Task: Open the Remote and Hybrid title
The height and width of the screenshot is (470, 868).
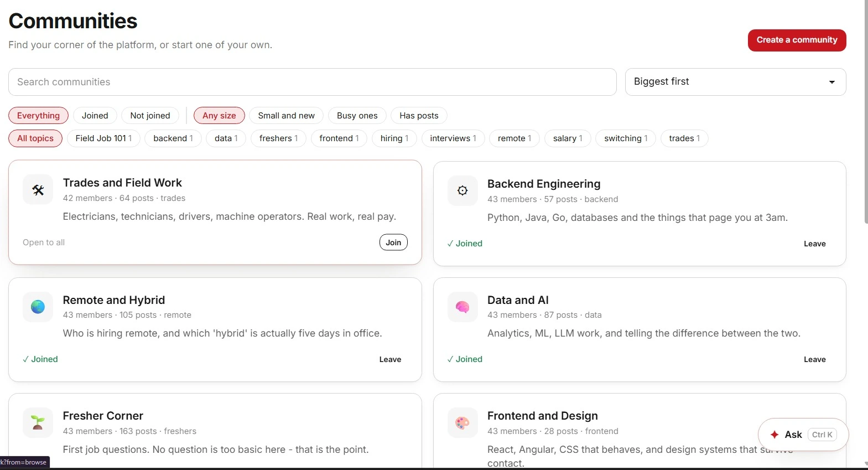Action: click(x=114, y=300)
